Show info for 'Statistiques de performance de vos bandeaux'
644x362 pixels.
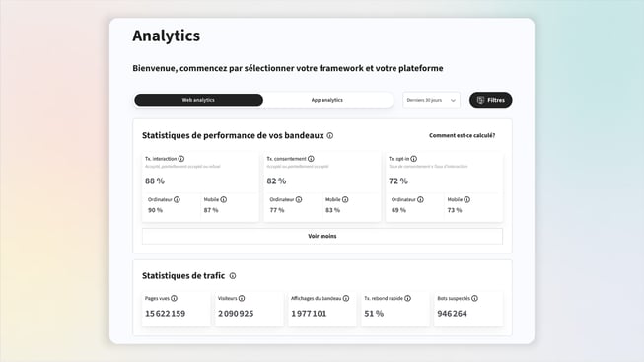329,135
